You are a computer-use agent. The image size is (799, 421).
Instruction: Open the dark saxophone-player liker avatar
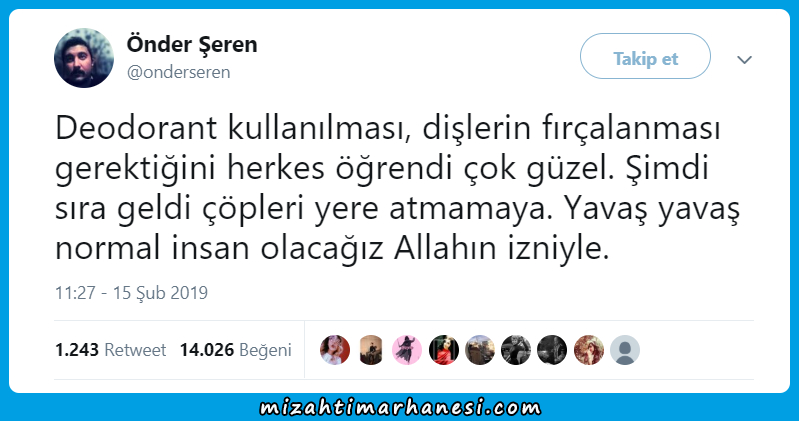[x=552, y=350]
